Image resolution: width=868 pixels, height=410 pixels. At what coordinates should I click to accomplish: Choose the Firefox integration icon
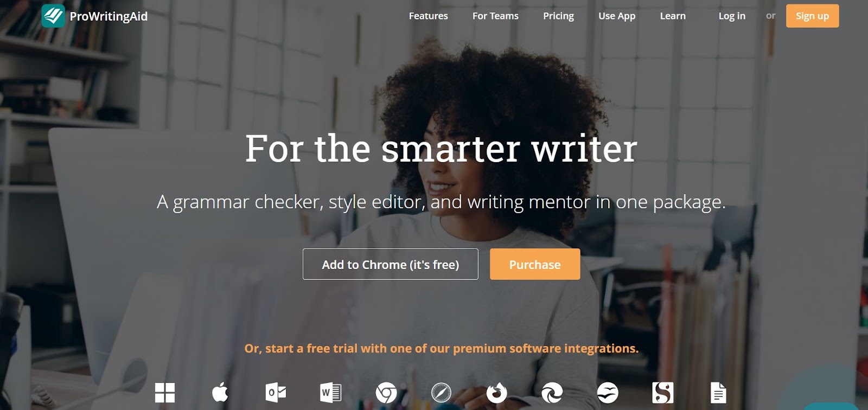point(496,393)
